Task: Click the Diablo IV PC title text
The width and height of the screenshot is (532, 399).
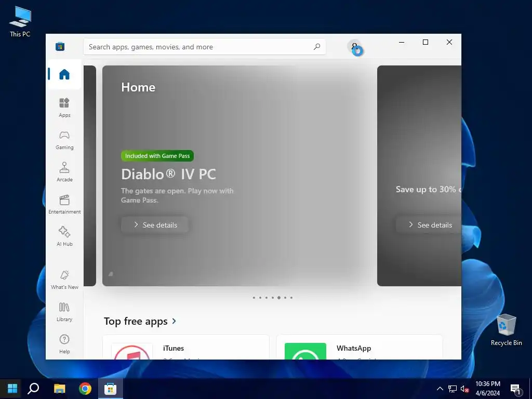Action: pos(169,175)
